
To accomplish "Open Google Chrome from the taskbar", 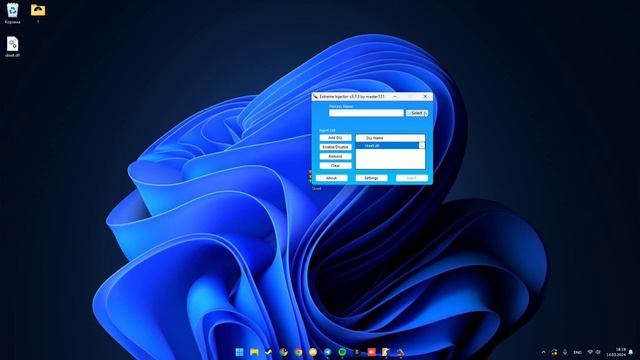I will (x=298, y=352).
